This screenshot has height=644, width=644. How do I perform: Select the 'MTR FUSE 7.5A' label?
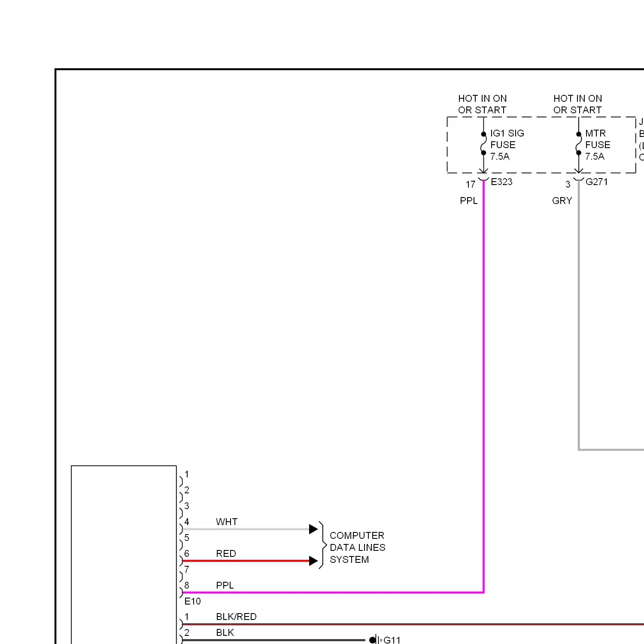(598, 145)
